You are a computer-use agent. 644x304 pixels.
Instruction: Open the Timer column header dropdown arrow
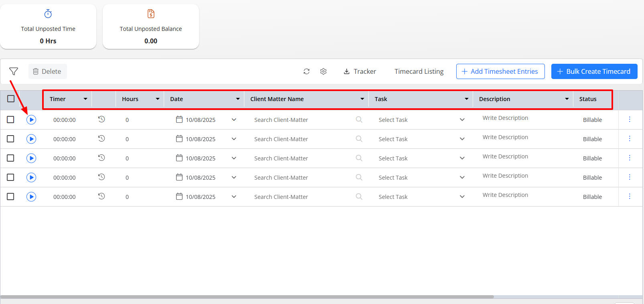point(85,99)
